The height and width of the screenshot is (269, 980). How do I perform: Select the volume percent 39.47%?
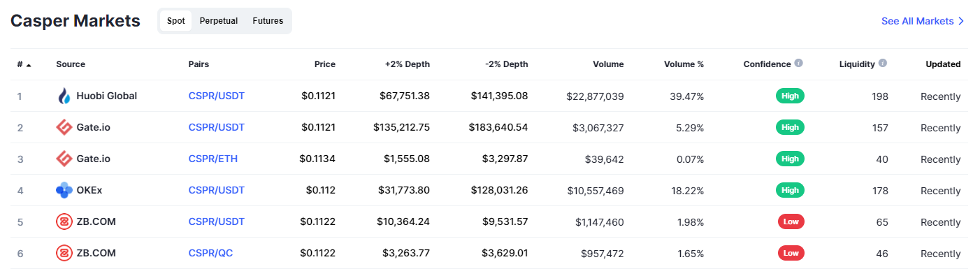(x=686, y=96)
